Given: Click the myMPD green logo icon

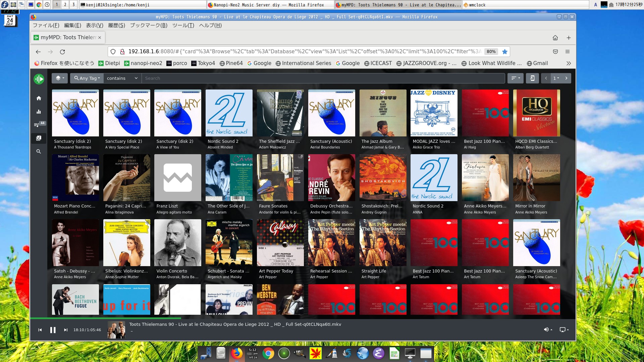Looking at the screenshot, I should (x=39, y=79).
